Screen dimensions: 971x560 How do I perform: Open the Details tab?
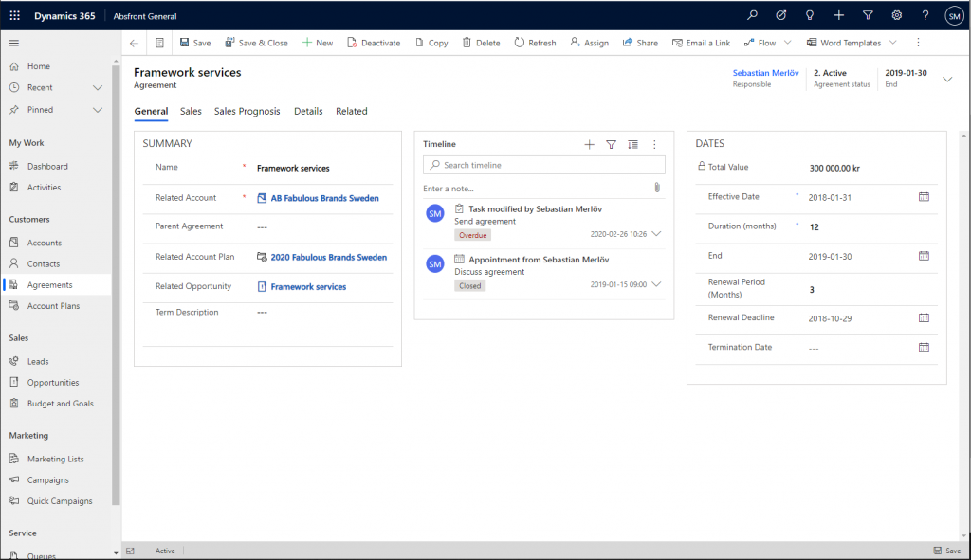(x=308, y=112)
